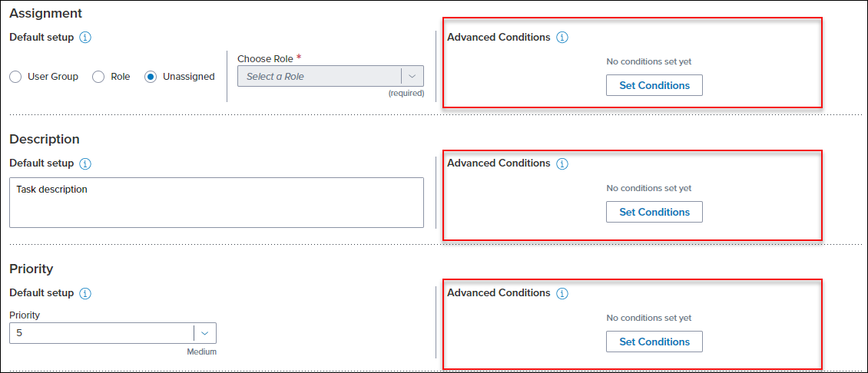Viewport: 868px width, 373px height.
Task: Click the chevron of Choose Role combo box
Action: click(x=412, y=77)
